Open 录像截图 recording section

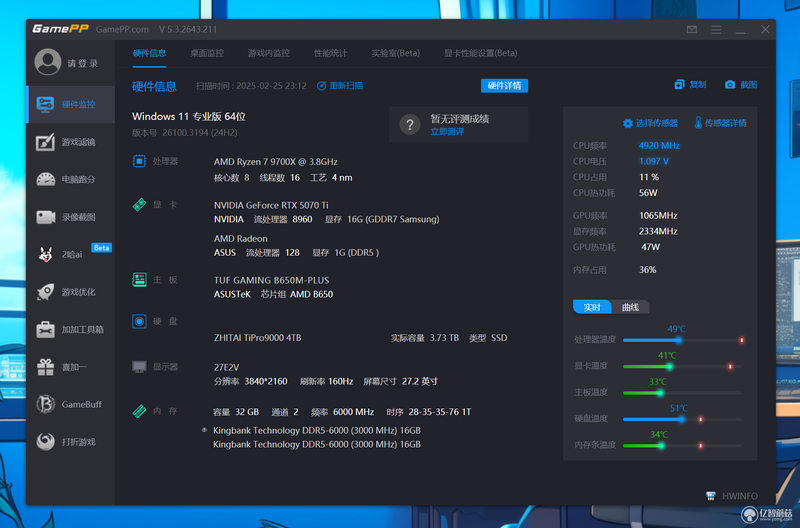point(71,217)
